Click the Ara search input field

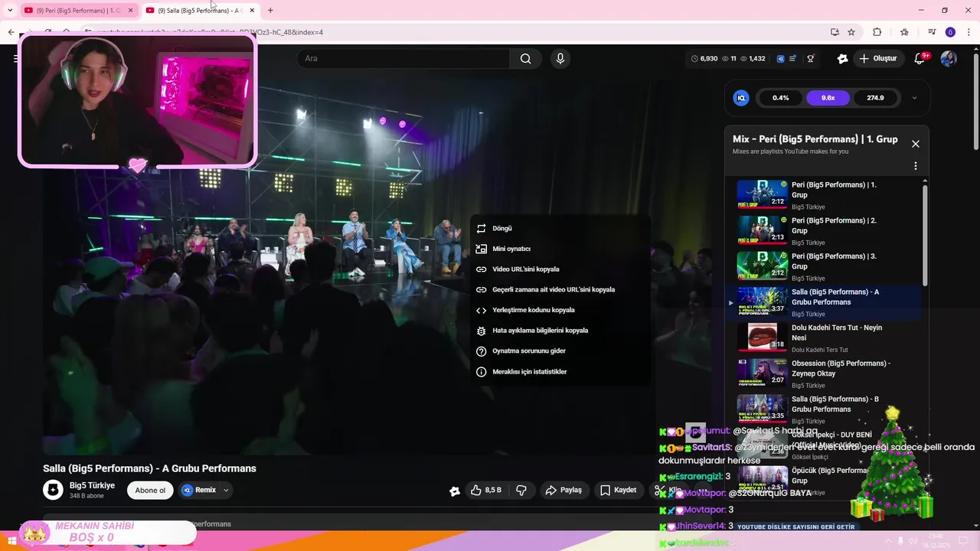pos(403,59)
